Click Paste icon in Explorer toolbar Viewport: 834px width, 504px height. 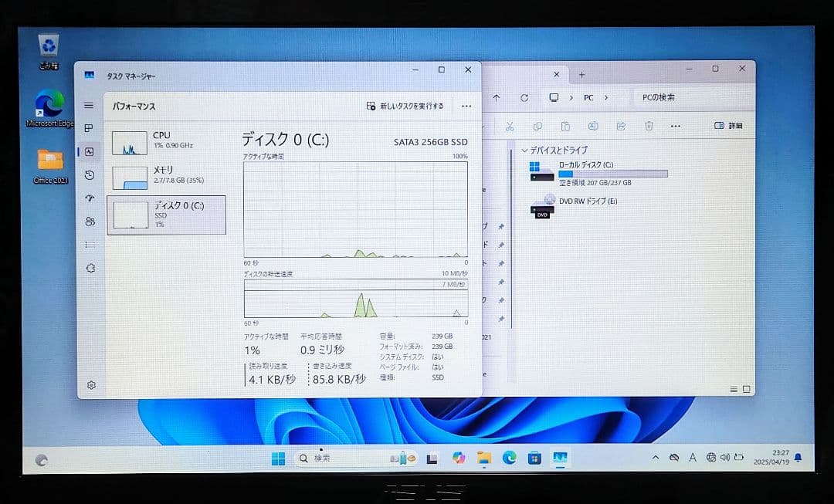tap(565, 126)
